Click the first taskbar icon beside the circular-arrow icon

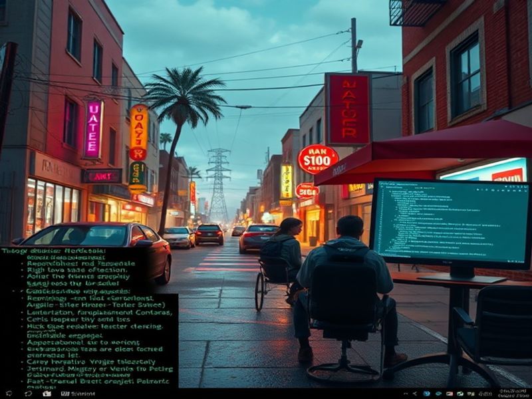tap(9, 394)
